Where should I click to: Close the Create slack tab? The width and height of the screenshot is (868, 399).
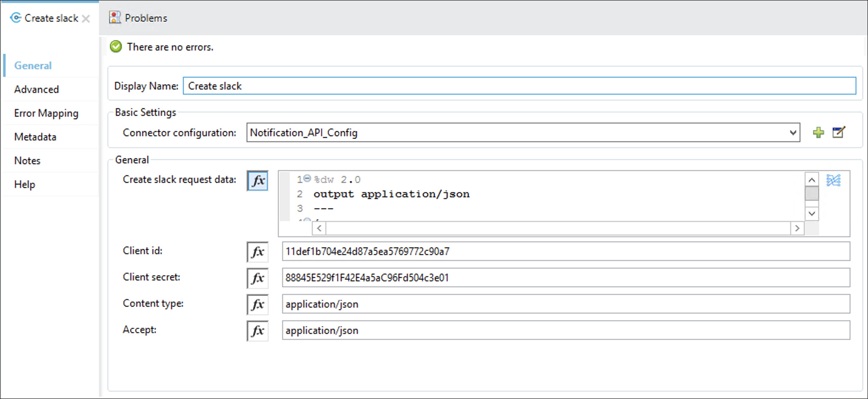(x=86, y=19)
